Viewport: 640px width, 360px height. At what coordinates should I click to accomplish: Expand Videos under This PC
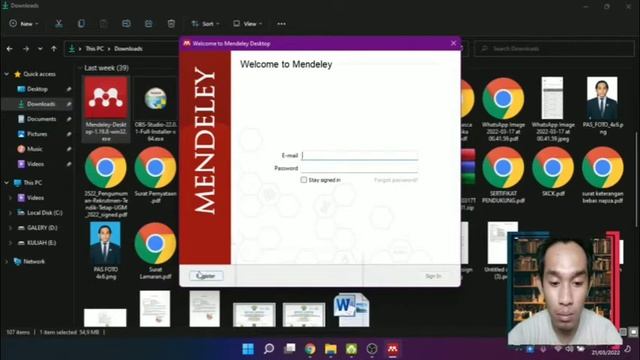coord(11,198)
